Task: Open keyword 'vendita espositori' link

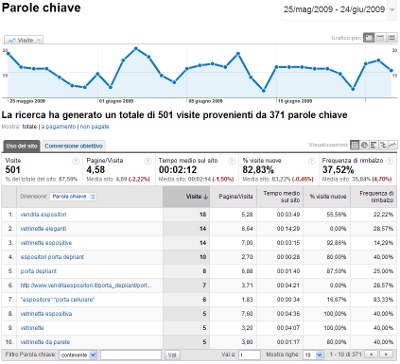Action: [x=43, y=214]
